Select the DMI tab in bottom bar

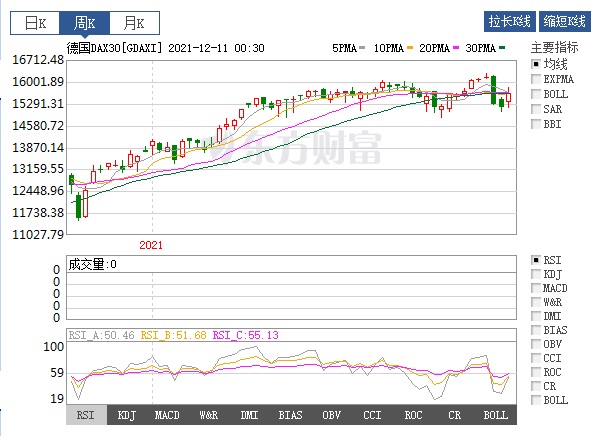click(x=249, y=415)
